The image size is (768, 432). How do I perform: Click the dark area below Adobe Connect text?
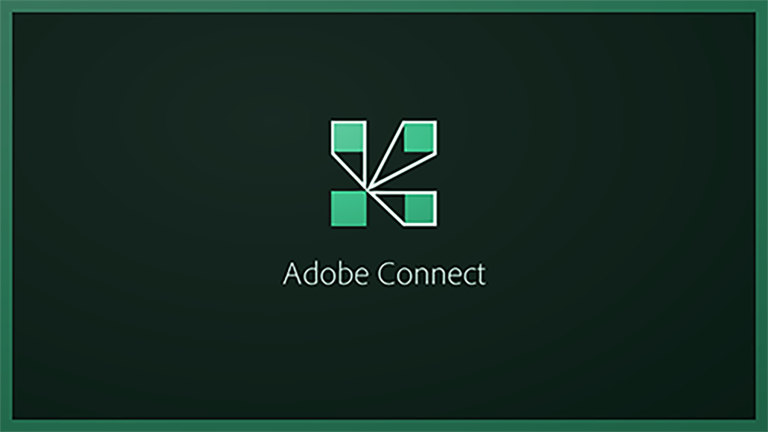(x=384, y=353)
